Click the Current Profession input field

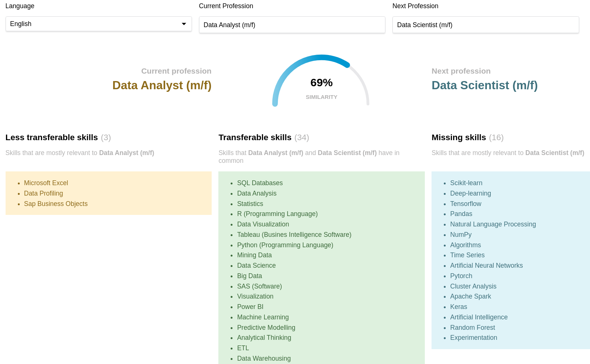click(292, 25)
